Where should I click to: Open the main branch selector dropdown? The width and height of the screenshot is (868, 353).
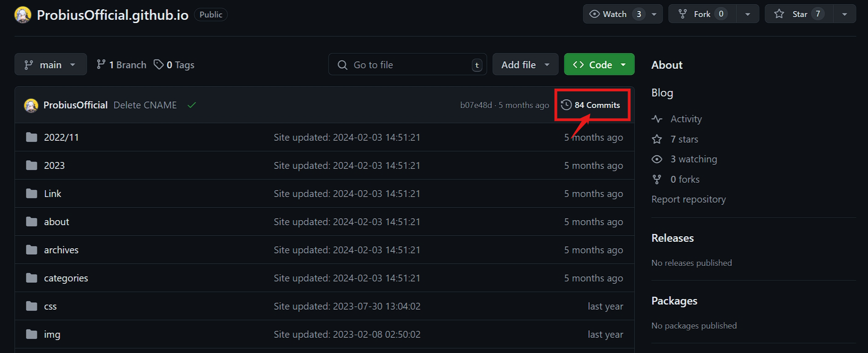51,65
